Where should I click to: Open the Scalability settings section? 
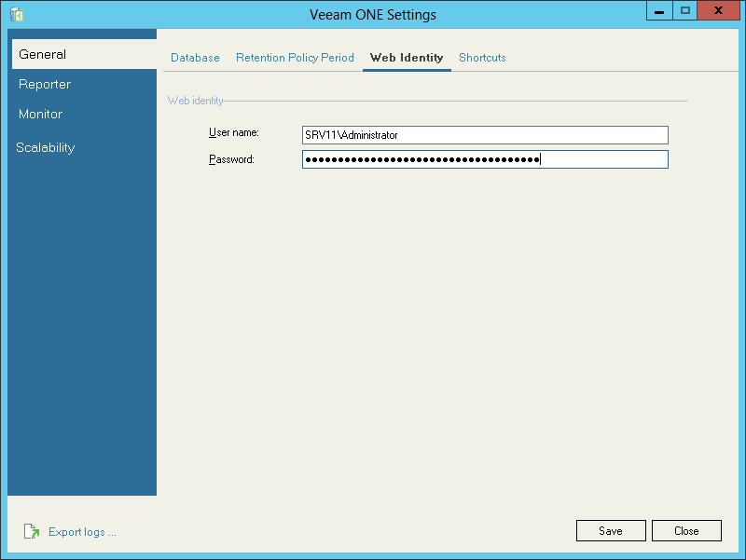point(45,147)
